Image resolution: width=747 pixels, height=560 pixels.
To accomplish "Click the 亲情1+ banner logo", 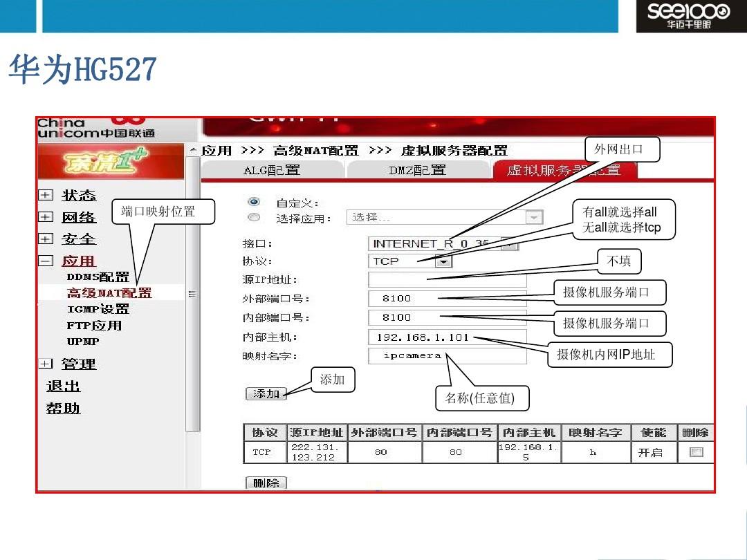I will 111,161.
